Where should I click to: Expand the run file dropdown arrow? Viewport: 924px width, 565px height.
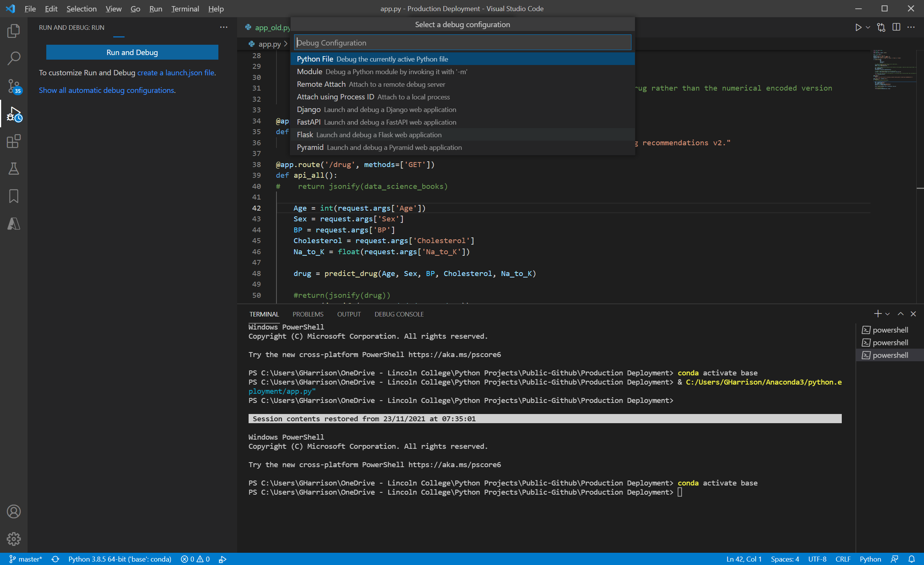(868, 27)
